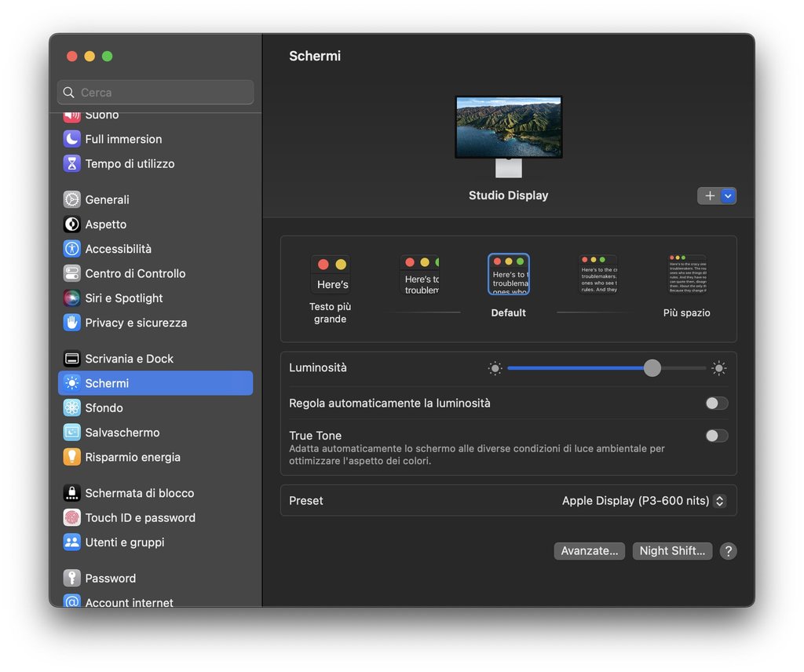Open Schermata di blocco settings
Screen dimensions: 804x672
pyautogui.click(x=155, y=492)
